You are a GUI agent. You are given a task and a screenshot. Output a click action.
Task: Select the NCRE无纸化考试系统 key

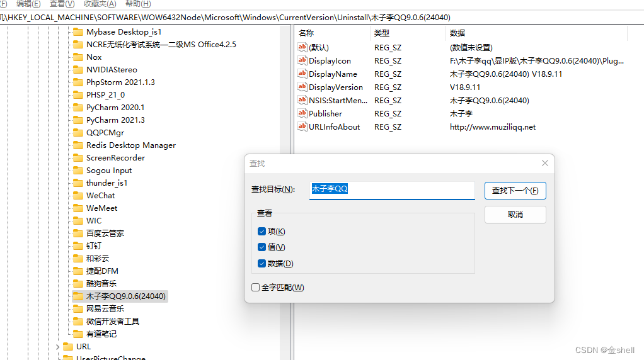point(161,44)
